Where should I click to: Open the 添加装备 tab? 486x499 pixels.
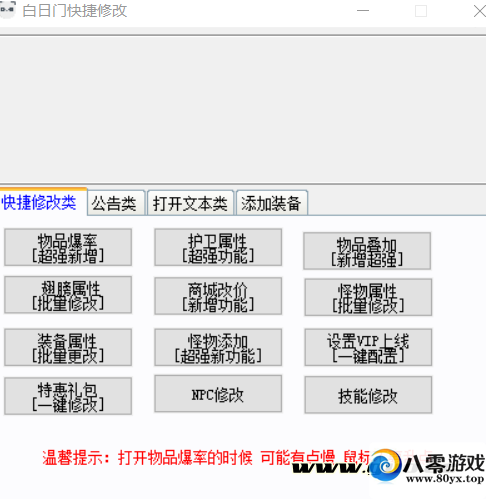[x=272, y=203]
